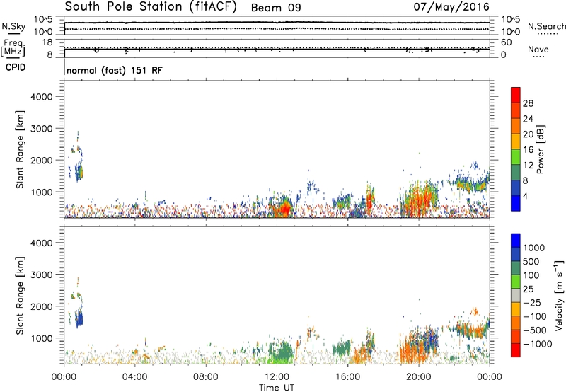Click the "-25" value on velocity colorbar

[532, 303]
